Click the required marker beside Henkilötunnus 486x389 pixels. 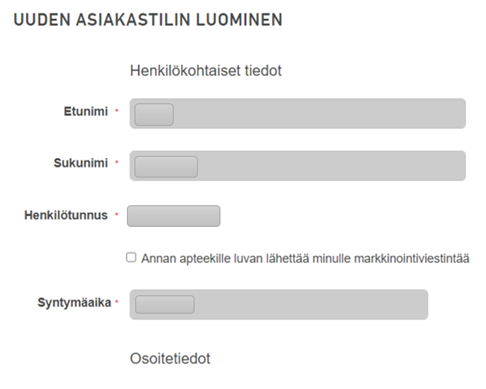point(117,214)
